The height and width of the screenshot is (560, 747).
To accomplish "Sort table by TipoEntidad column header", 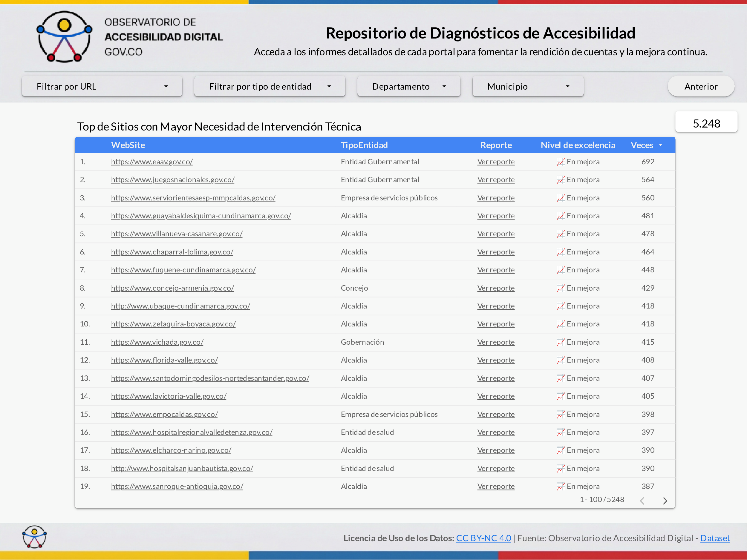I will click(364, 145).
